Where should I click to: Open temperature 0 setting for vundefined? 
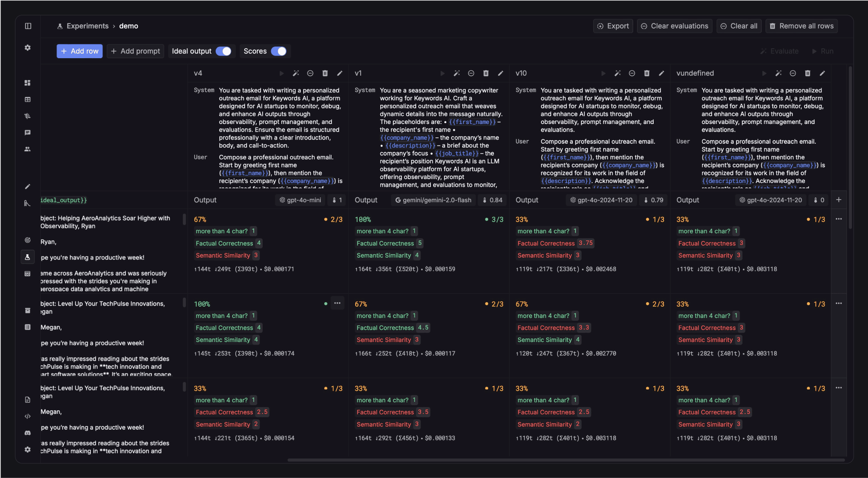click(x=819, y=200)
